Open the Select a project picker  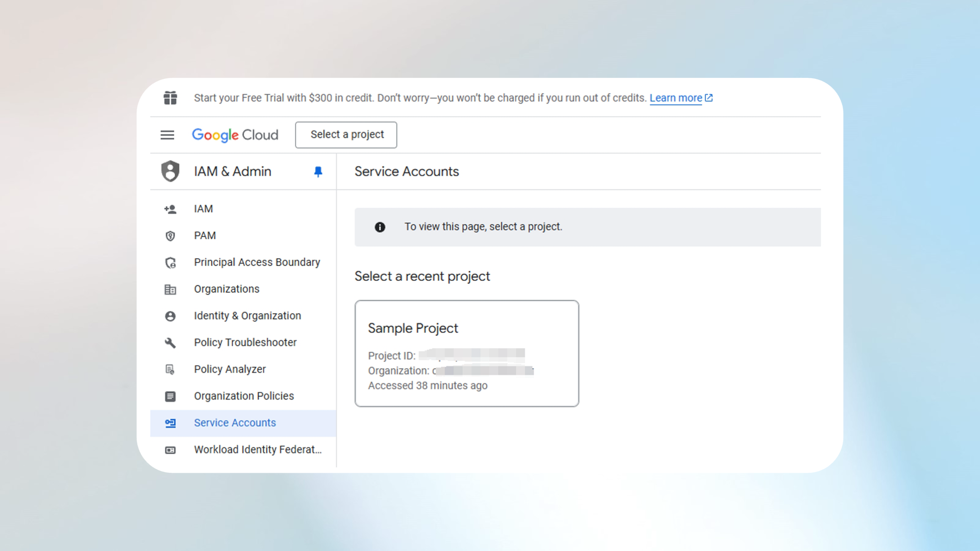pos(346,135)
